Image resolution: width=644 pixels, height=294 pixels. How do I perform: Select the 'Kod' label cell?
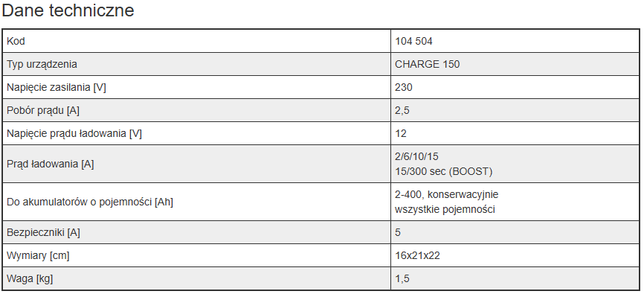point(197,41)
